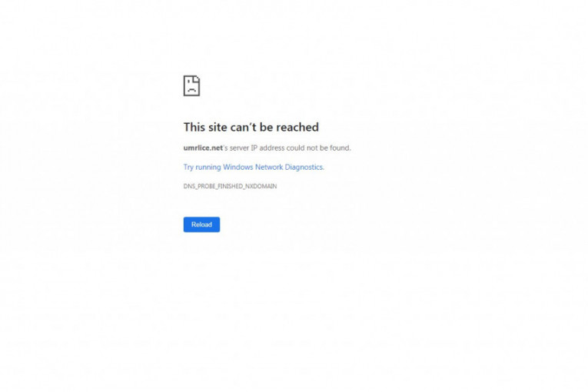The height and width of the screenshot is (392, 588).
Task: Click the 'can't be' words in the heading
Action: coord(251,127)
